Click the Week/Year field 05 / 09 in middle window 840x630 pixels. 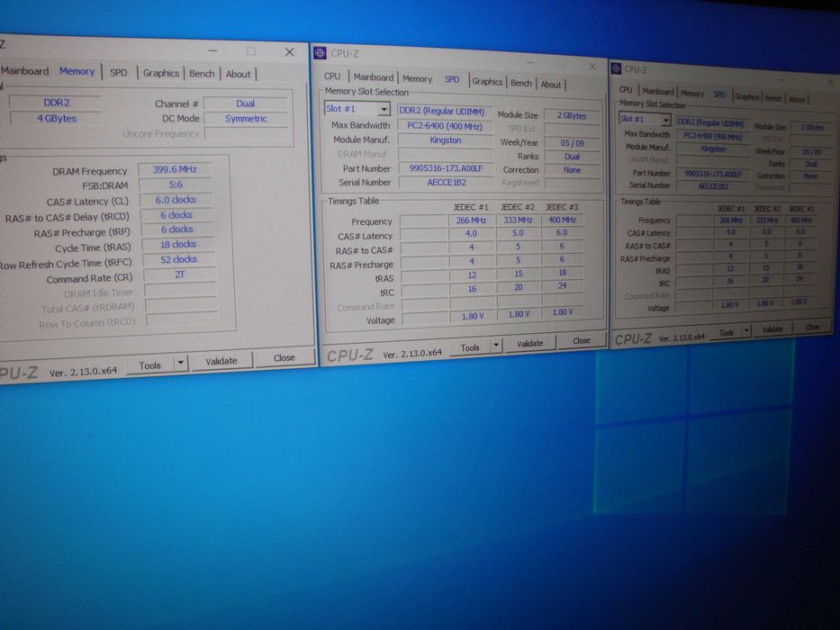pos(572,143)
